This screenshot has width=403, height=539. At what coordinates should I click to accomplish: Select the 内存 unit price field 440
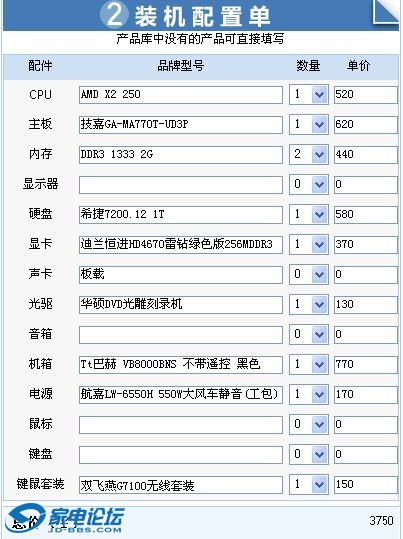(366, 155)
